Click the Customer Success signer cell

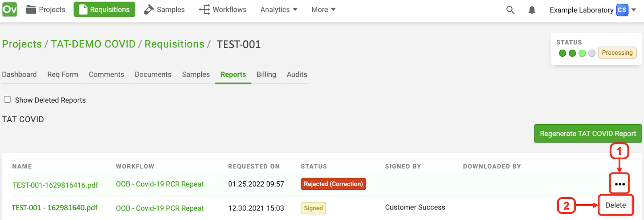[415, 207]
